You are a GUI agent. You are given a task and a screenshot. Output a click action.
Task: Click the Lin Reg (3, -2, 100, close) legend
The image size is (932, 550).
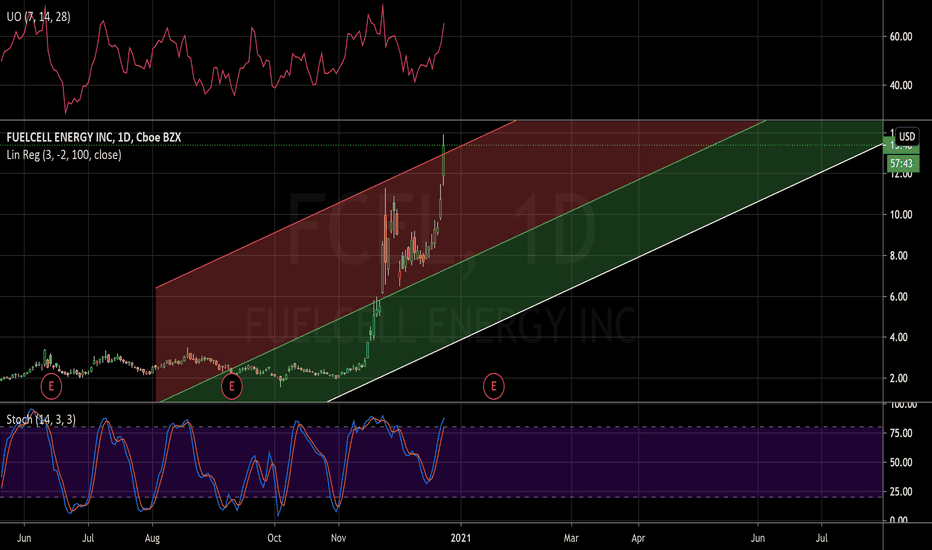point(64,155)
